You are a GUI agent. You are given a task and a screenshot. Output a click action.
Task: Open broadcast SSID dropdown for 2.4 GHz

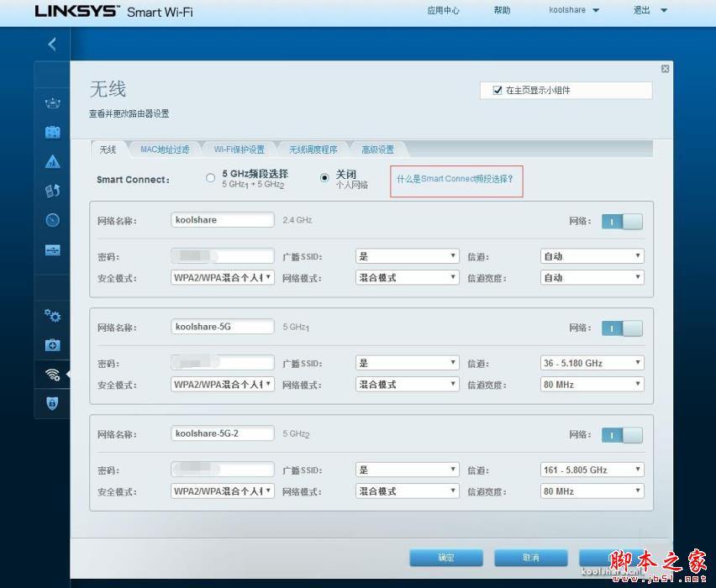point(408,256)
